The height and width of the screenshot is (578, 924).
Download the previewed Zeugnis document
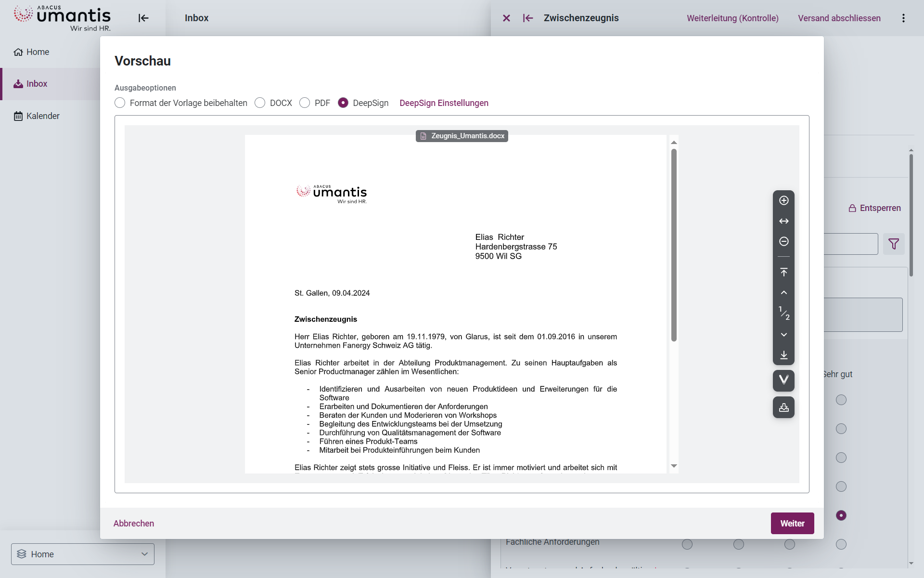[783, 407]
